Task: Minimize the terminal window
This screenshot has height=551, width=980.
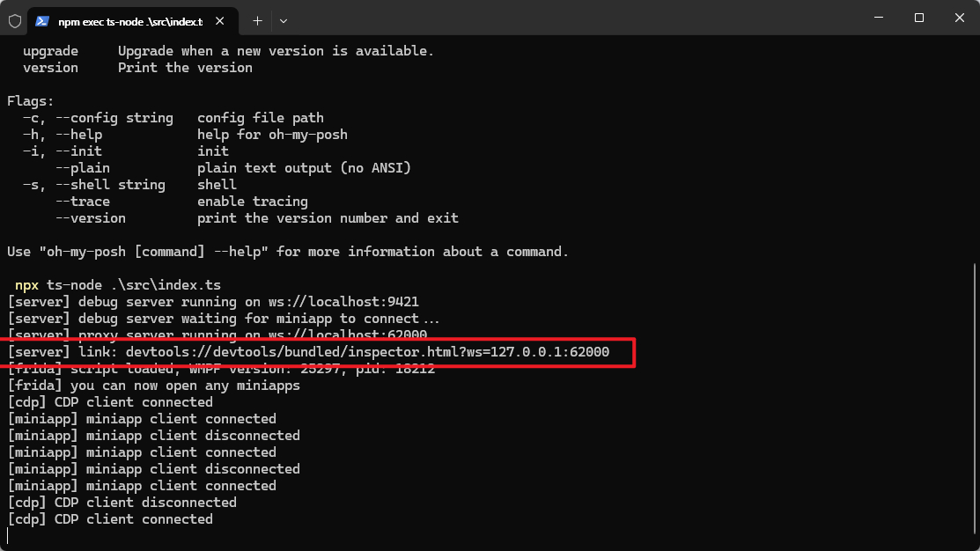Action: click(x=879, y=18)
